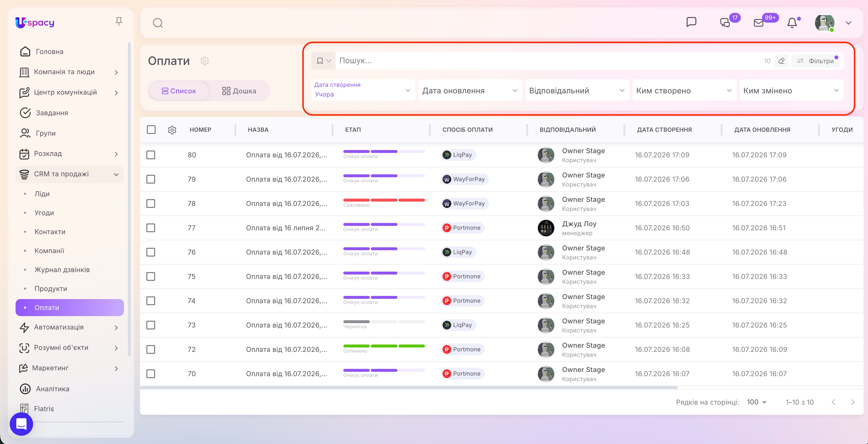Tick checkbox for payment 72
The width and height of the screenshot is (868, 444).
(x=151, y=349)
